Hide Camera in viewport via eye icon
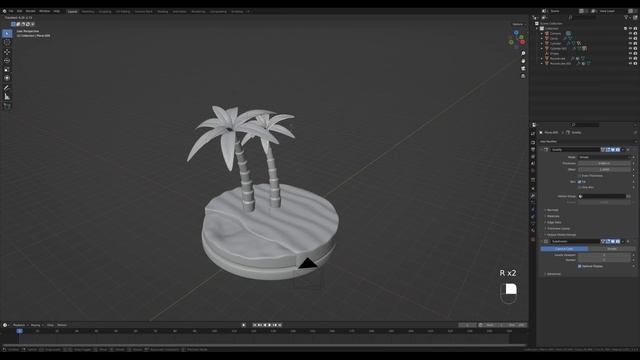The image size is (640, 360). pos(631,33)
